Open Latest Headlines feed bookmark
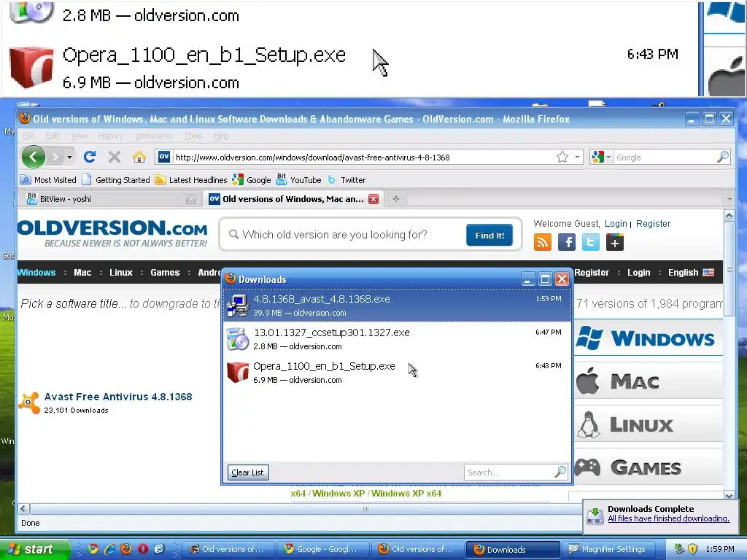 click(x=192, y=180)
